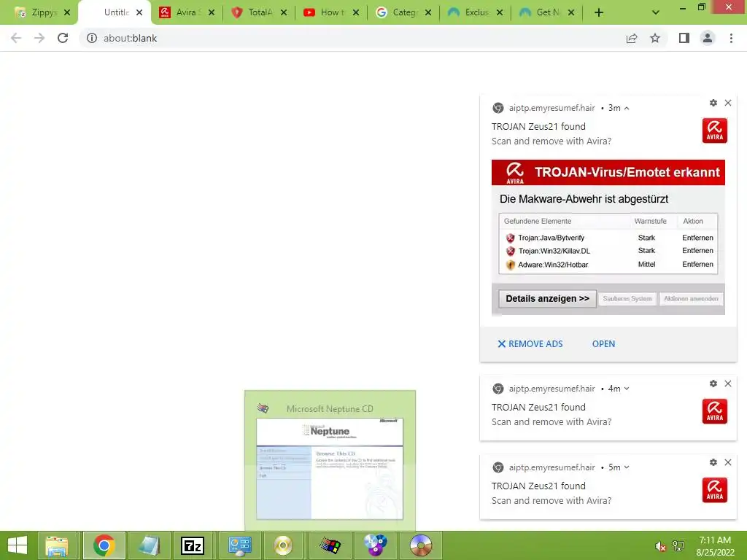The image size is (747, 560).
Task: Expand the 4m notification chevron
Action: point(627,389)
